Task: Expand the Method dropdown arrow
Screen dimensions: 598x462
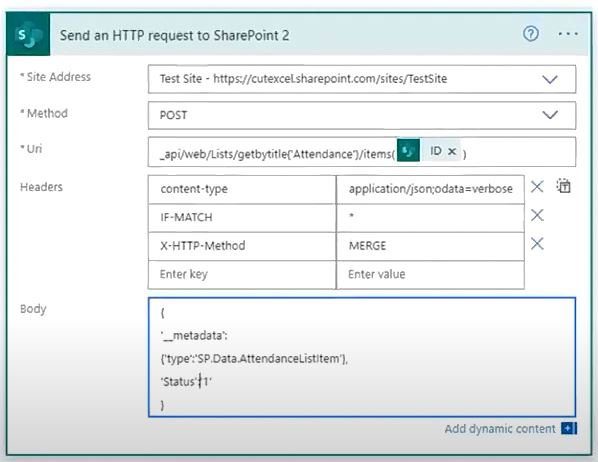Action: tap(550, 115)
